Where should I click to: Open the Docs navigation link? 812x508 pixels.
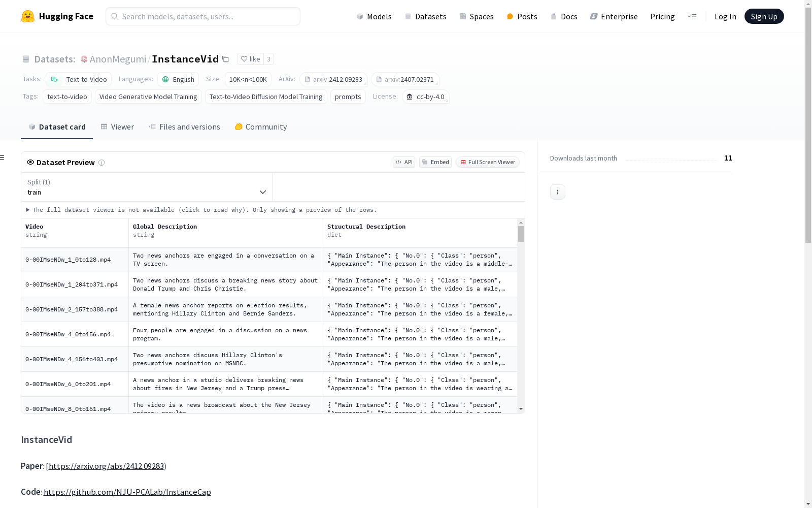pos(564,16)
